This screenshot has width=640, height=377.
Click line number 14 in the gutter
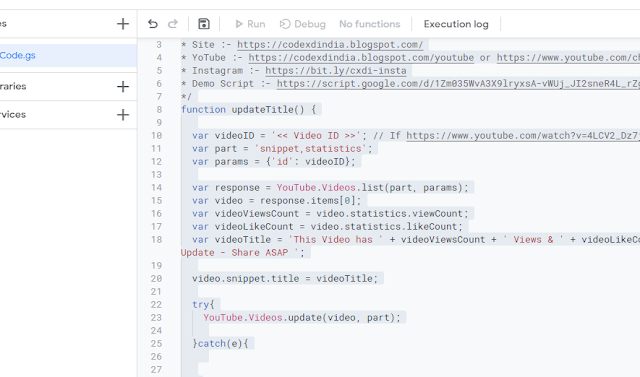point(156,187)
